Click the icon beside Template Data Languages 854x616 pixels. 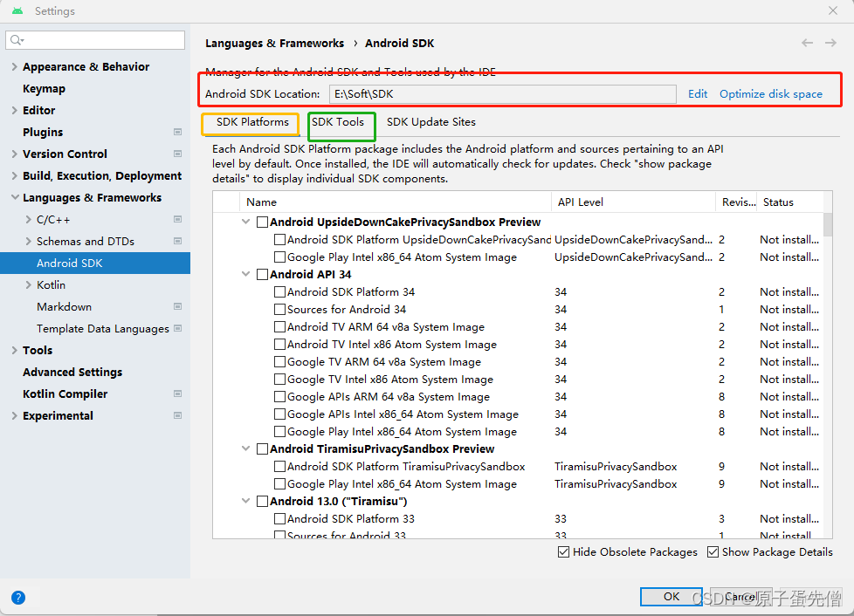[x=177, y=328]
